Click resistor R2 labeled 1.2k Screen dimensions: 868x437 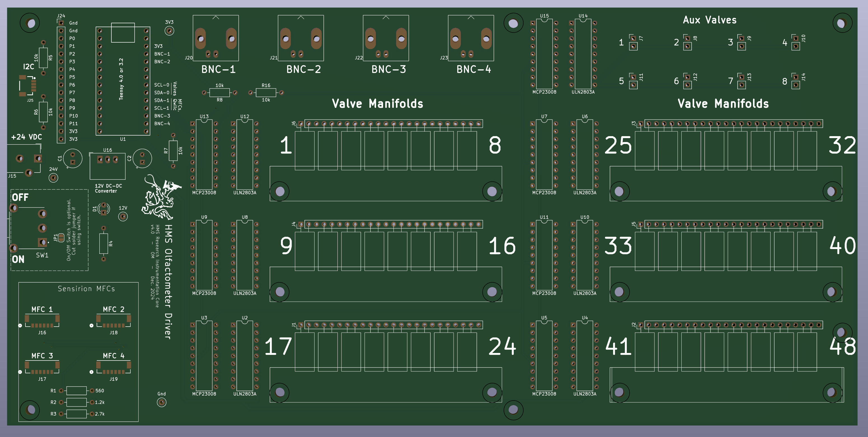pos(76,402)
